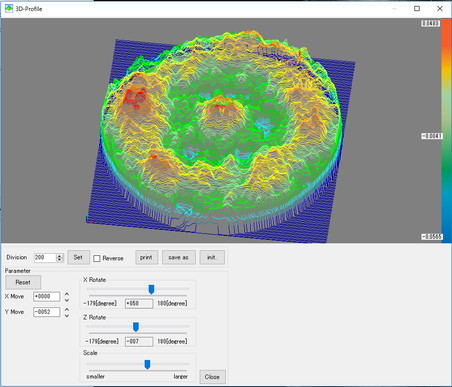This screenshot has width=452, height=387.
Task: Click the Set button
Action: point(78,257)
